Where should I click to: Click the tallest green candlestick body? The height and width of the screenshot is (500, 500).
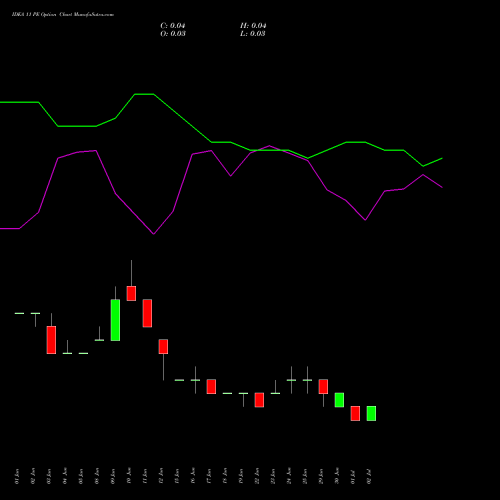click(x=115, y=320)
